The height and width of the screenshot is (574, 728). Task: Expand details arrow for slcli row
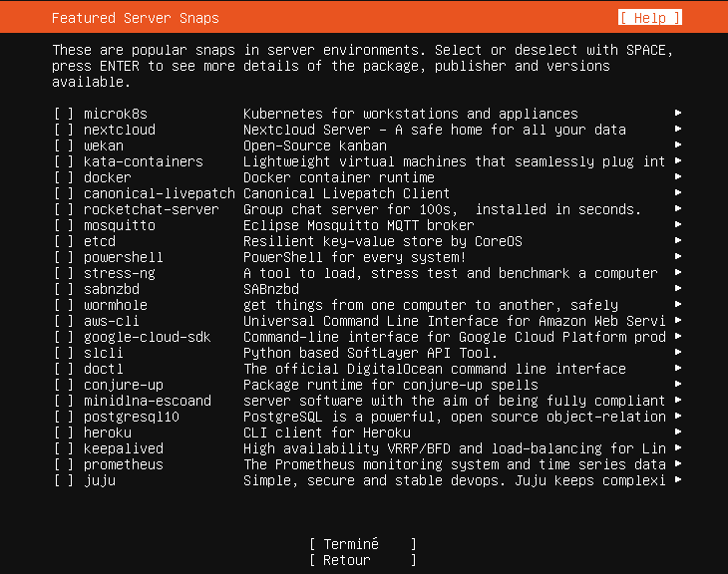[x=678, y=352]
